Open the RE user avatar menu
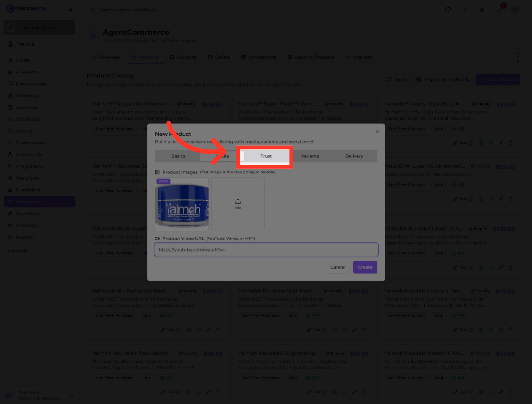The height and width of the screenshot is (404, 532). [515, 10]
